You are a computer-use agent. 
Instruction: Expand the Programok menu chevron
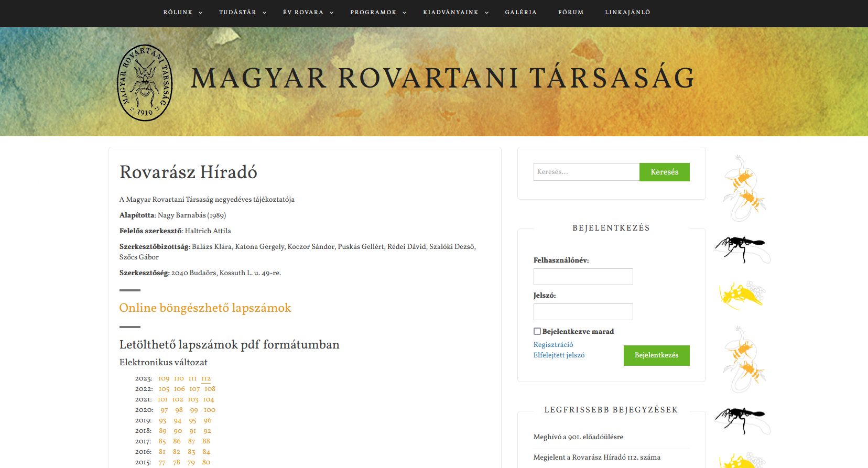click(405, 13)
